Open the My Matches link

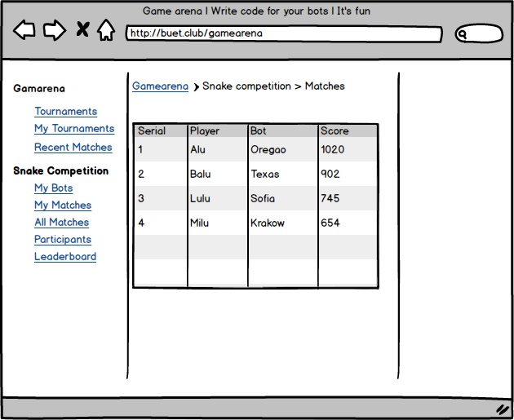[x=63, y=205]
